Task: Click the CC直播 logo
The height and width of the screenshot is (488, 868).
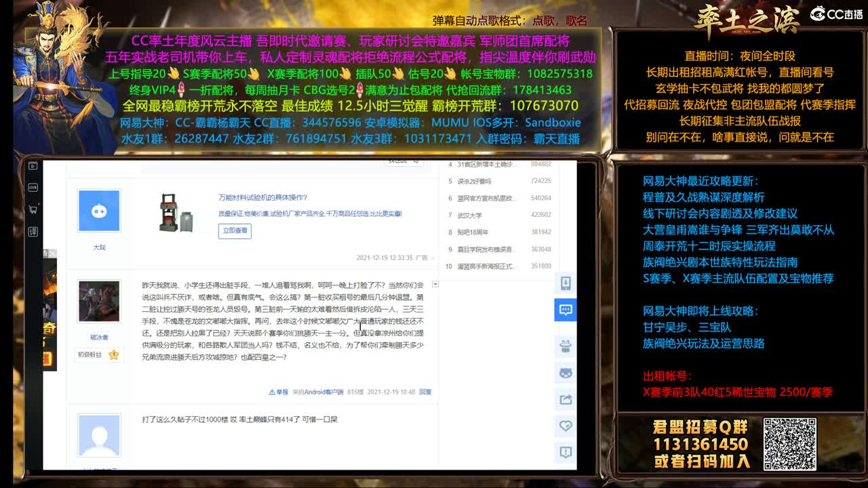Action: pyautogui.click(x=836, y=14)
